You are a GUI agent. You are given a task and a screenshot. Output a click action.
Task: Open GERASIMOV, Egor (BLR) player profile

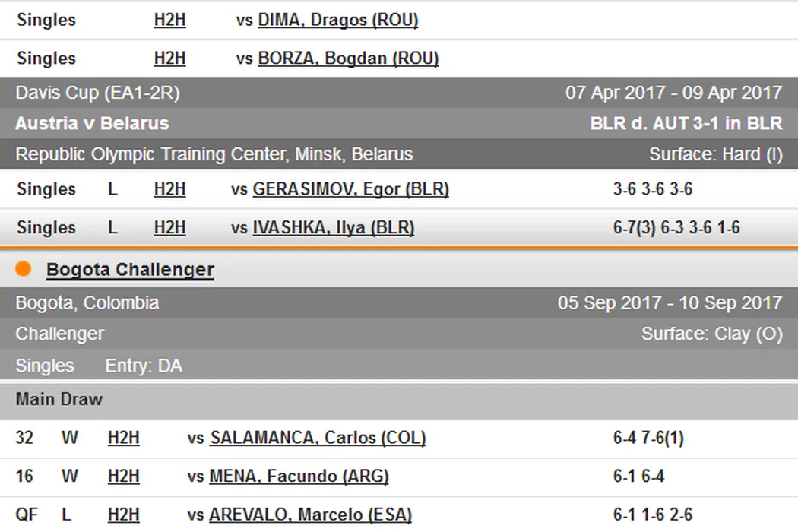[350, 189]
